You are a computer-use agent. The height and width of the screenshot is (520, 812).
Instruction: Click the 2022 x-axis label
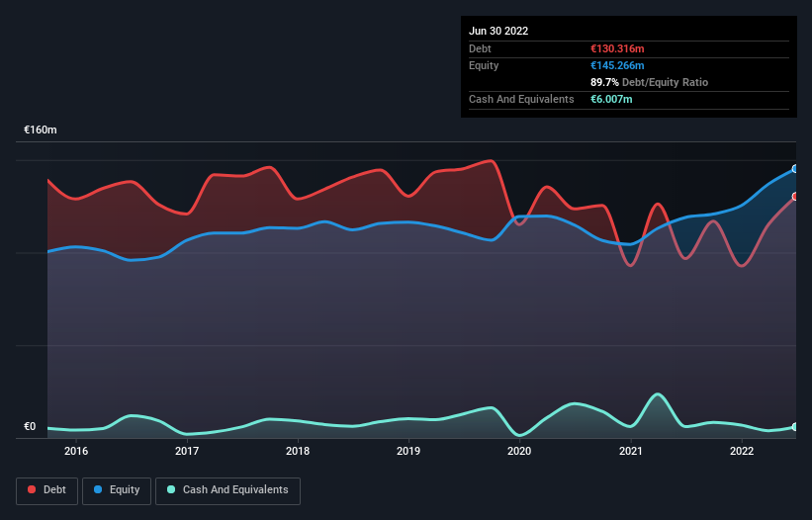coord(742,451)
